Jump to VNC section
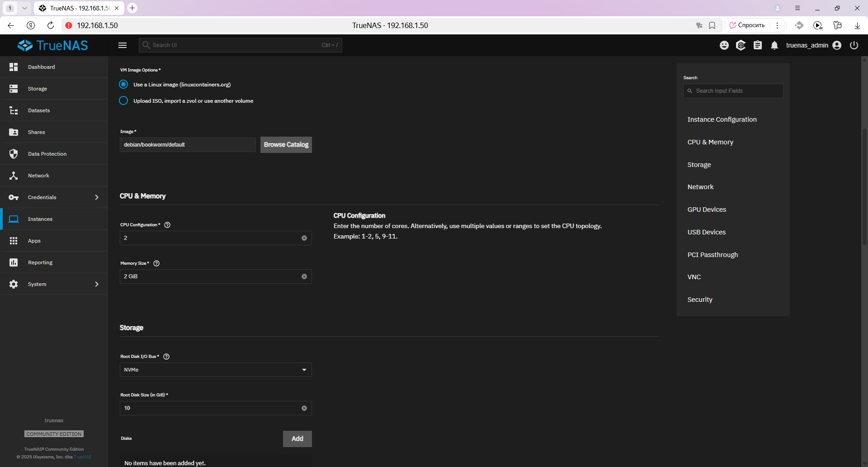The width and height of the screenshot is (868, 467). 694,277
